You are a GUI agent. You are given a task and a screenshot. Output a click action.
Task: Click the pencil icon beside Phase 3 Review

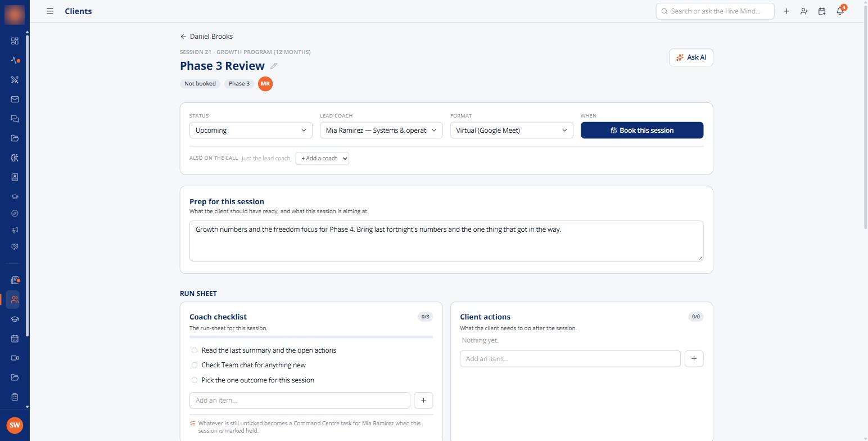273,66
